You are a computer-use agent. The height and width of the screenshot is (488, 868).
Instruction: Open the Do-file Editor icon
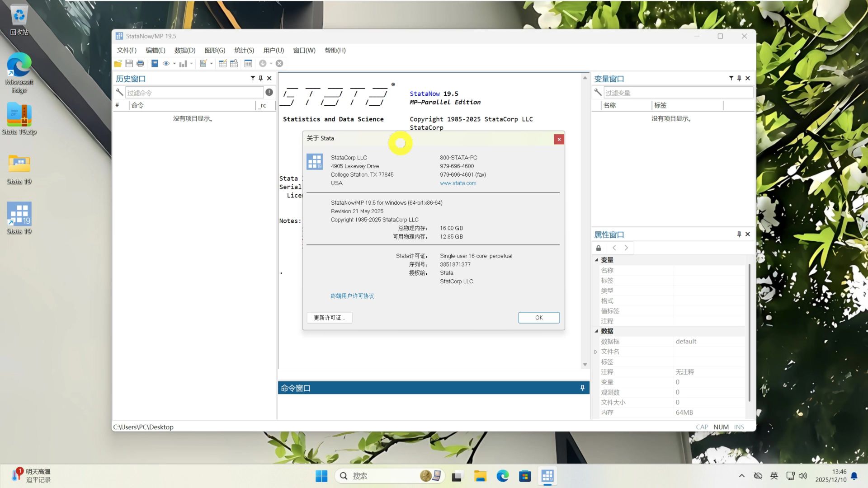tap(203, 64)
